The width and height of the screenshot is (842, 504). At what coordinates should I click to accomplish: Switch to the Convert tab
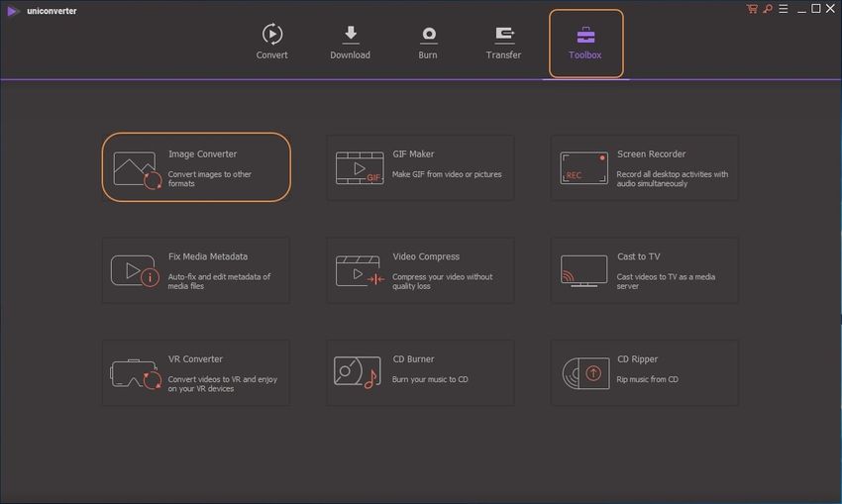(271, 43)
